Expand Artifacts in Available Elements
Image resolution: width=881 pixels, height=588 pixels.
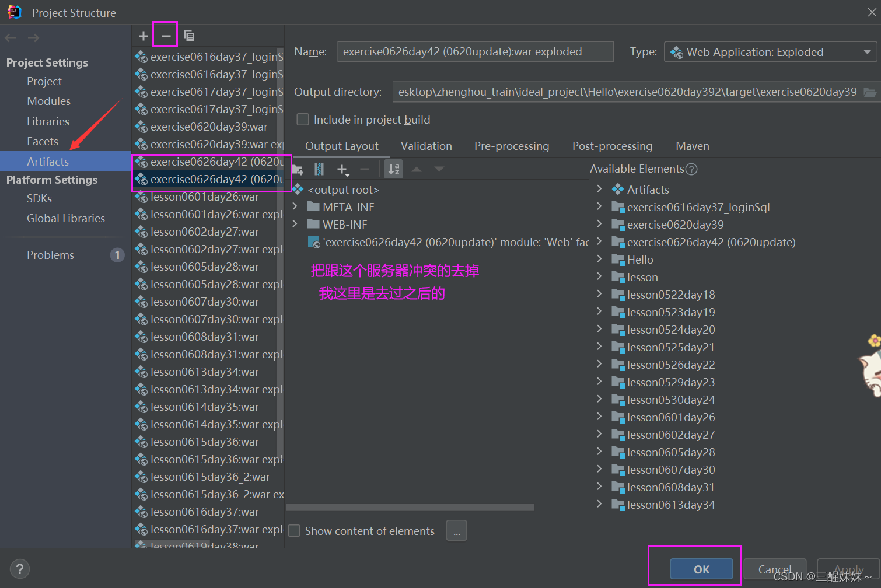pos(599,189)
